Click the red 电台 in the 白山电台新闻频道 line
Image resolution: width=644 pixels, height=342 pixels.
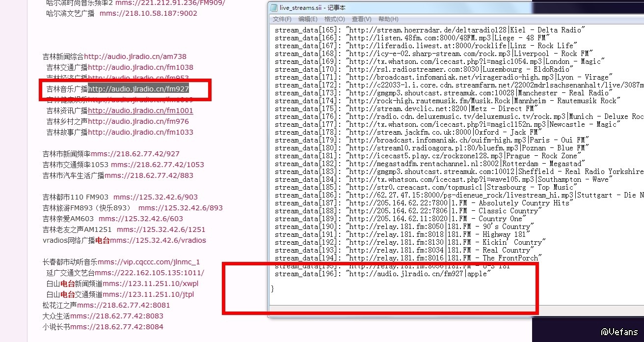(68, 284)
